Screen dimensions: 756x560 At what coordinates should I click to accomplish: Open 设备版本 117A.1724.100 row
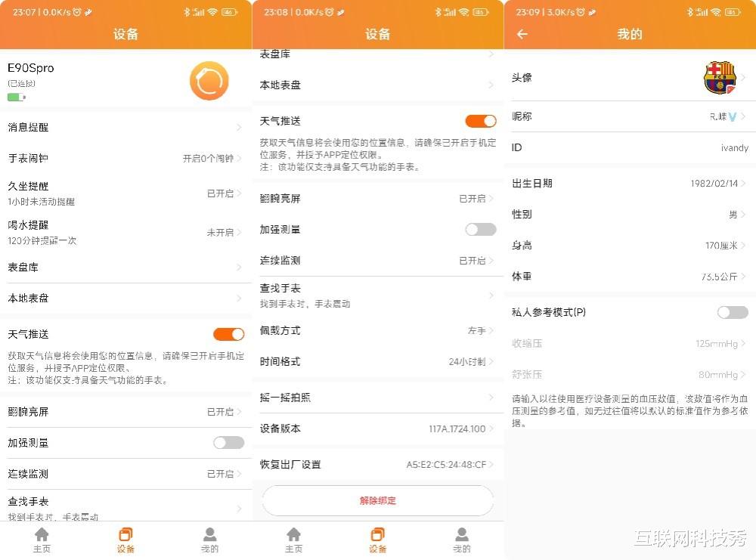[x=377, y=429]
